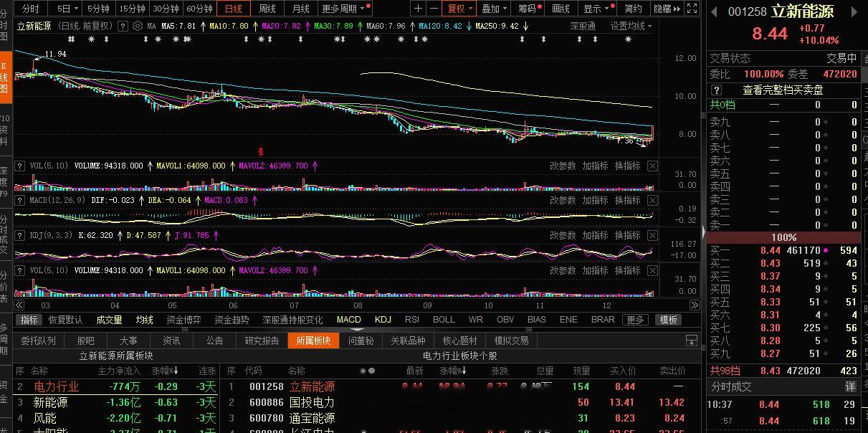This screenshot has width=868, height=433.
Task: Close the MACD indicator panel via its X
Action: click(652, 199)
